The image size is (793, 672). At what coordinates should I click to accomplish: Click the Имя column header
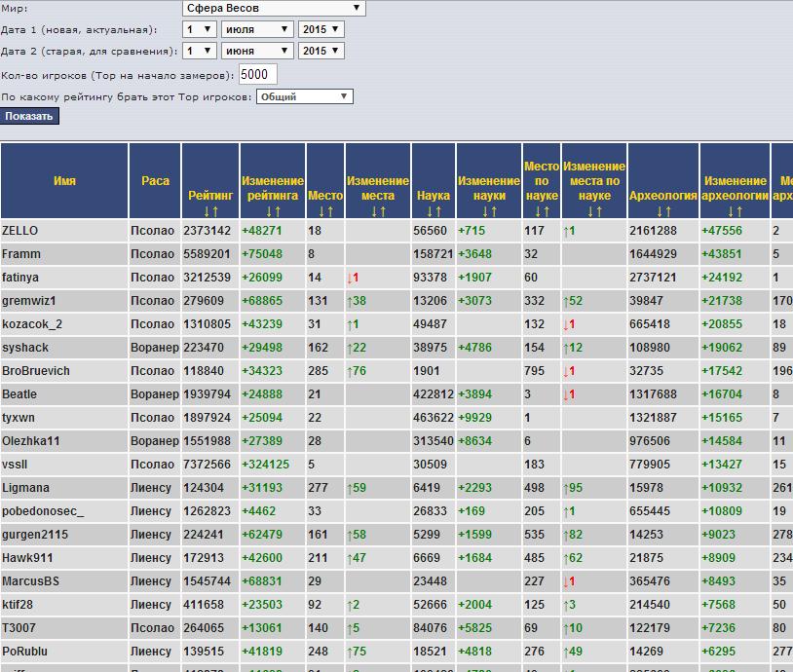click(64, 180)
